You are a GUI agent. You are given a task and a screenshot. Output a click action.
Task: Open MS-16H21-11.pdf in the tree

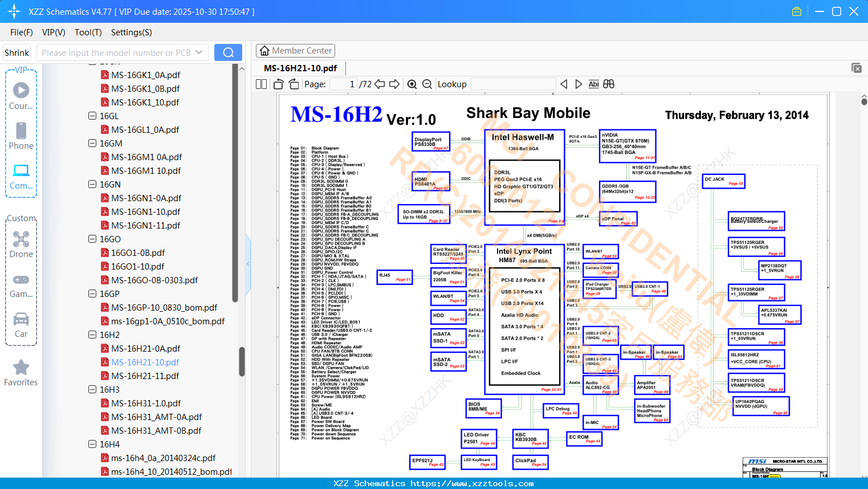click(x=145, y=376)
